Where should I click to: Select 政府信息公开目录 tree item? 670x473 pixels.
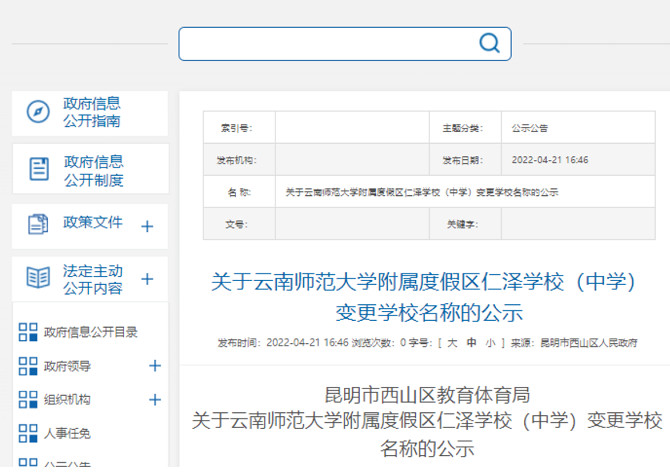(91, 332)
